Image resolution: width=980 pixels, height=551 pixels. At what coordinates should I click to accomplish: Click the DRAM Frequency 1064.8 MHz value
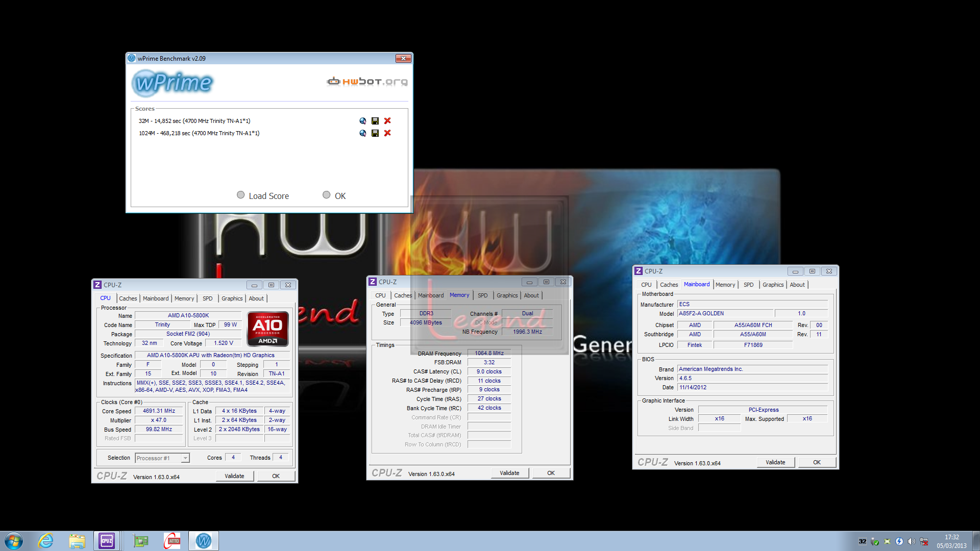point(489,353)
